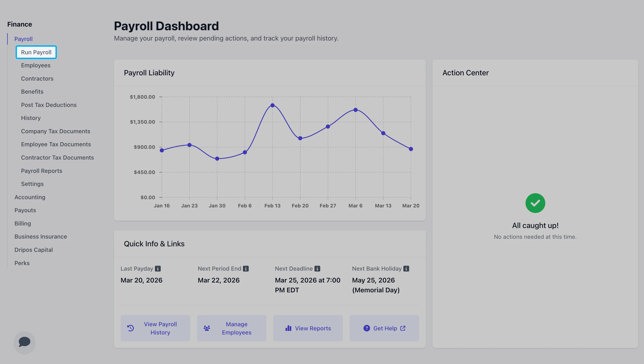Click the bar chart icon in View Reports
Image resolution: width=644 pixels, height=364 pixels.
[288, 328]
